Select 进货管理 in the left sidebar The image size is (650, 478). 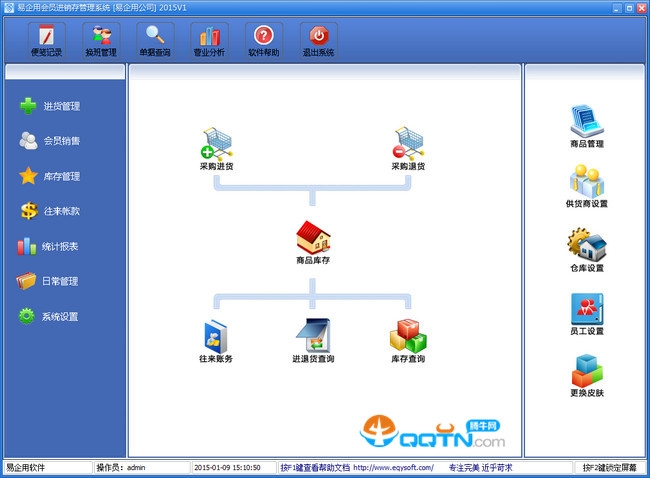pyautogui.click(x=60, y=106)
